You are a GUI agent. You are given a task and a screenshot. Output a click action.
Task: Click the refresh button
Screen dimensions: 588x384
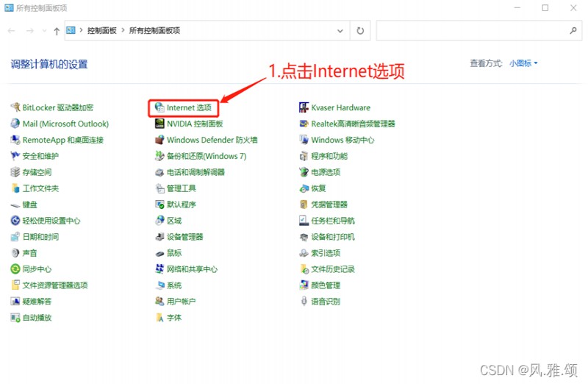360,31
